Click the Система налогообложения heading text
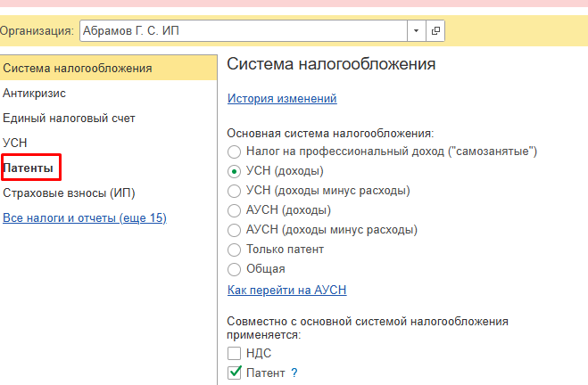The width and height of the screenshot is (588, 385). pyautogui.click(x=331, y=64)
